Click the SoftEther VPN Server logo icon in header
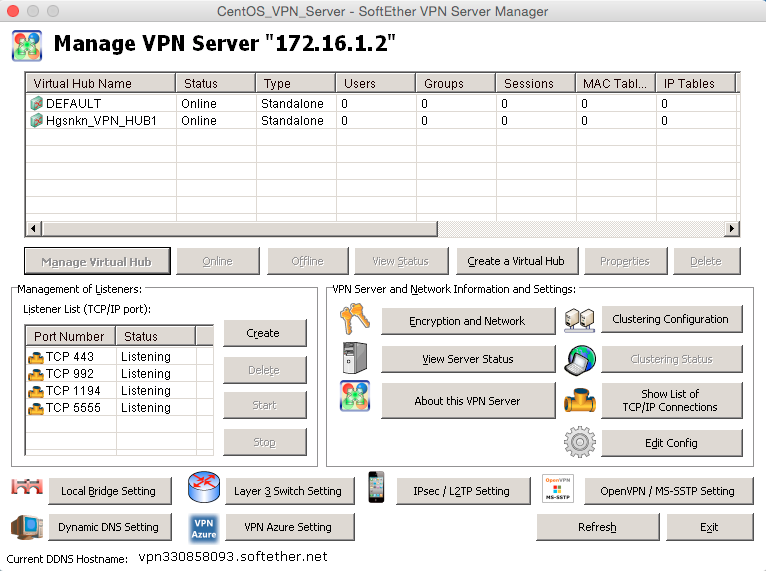This screenshot has width=766, height=571. point(27,45)
